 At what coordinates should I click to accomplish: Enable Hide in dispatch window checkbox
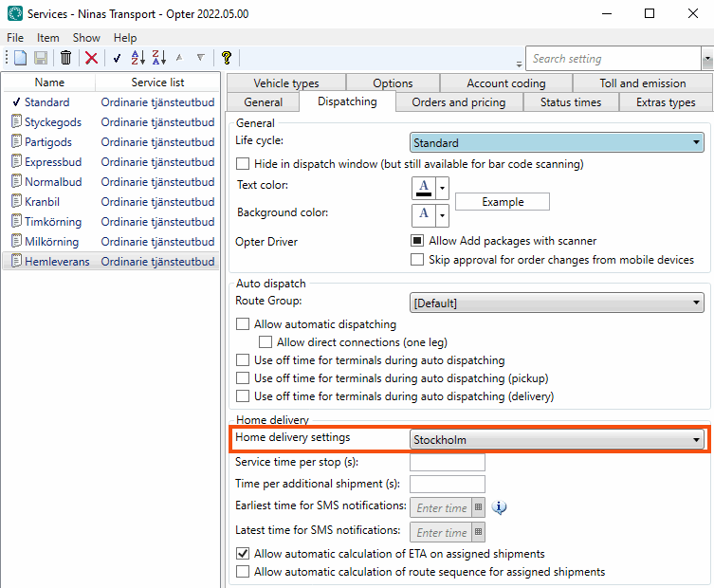[243, 164]
